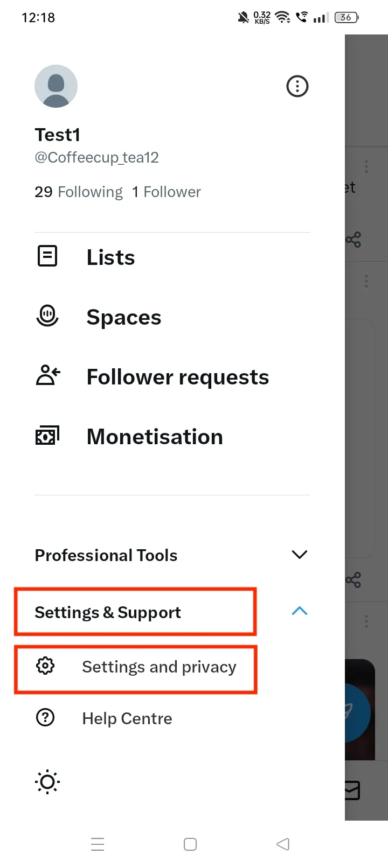
Task: Tap the Follower requests person icon
Action: tap(47, 376)
